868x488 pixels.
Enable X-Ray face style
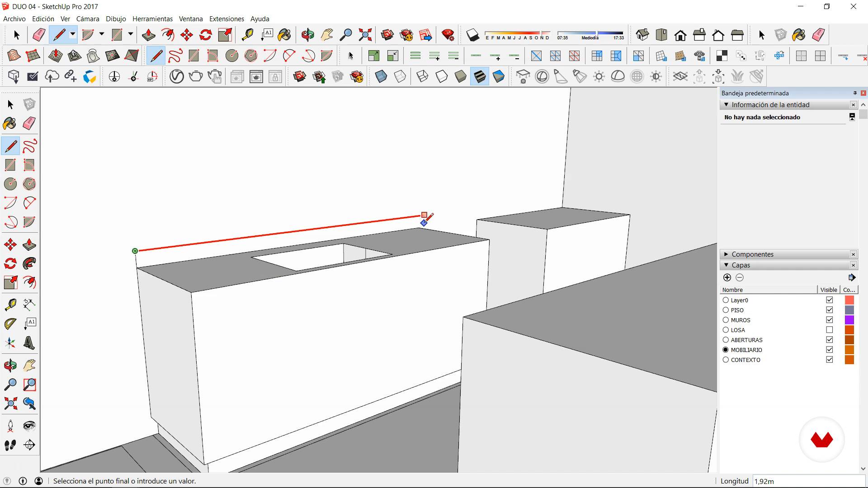pos(381,76)
